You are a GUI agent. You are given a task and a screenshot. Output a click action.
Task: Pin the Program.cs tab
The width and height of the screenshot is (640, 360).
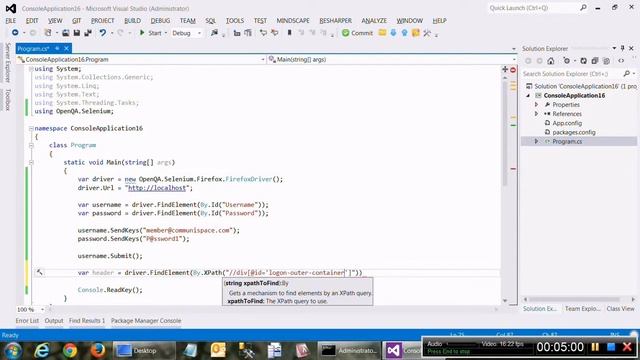pos(57,49)
